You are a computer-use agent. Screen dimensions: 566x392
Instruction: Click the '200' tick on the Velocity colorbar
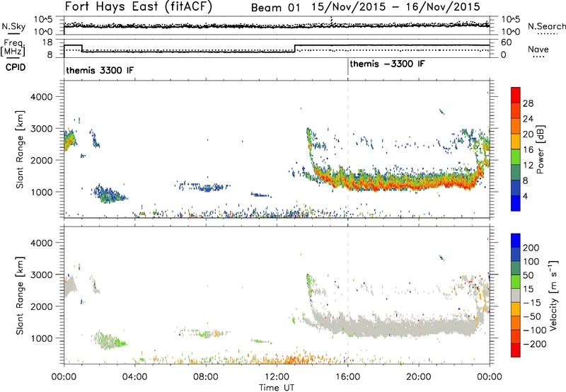point(531,248)
